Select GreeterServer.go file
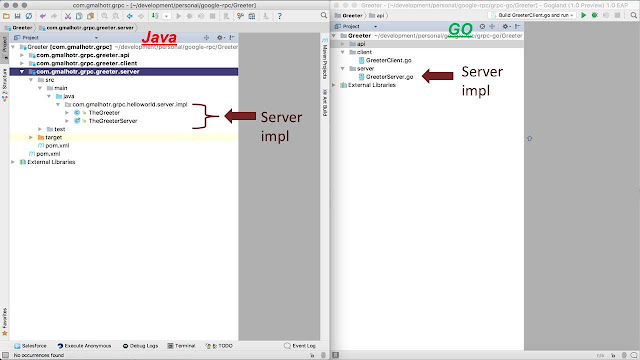Screen dimensions: 640x360 point(389,77)
